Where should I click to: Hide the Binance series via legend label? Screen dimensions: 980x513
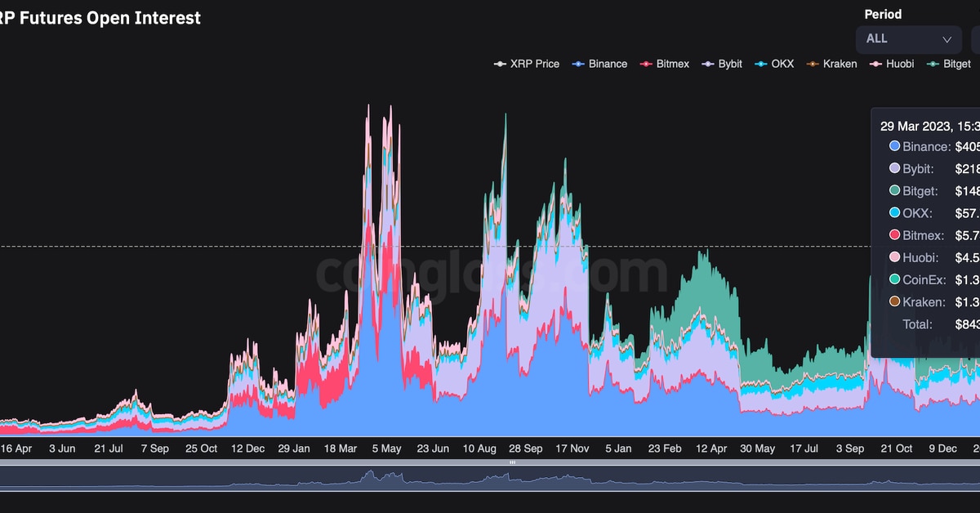(x=608, y=64)
